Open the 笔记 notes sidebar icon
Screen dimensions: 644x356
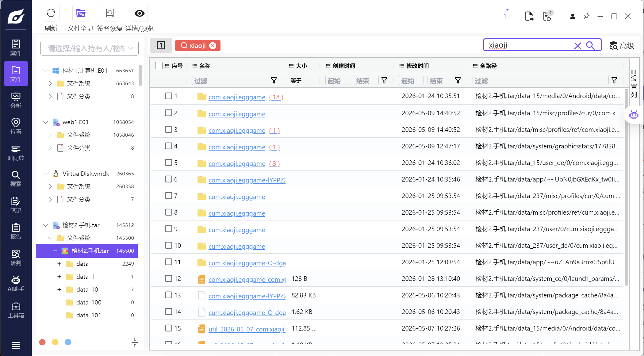point(16,205)
